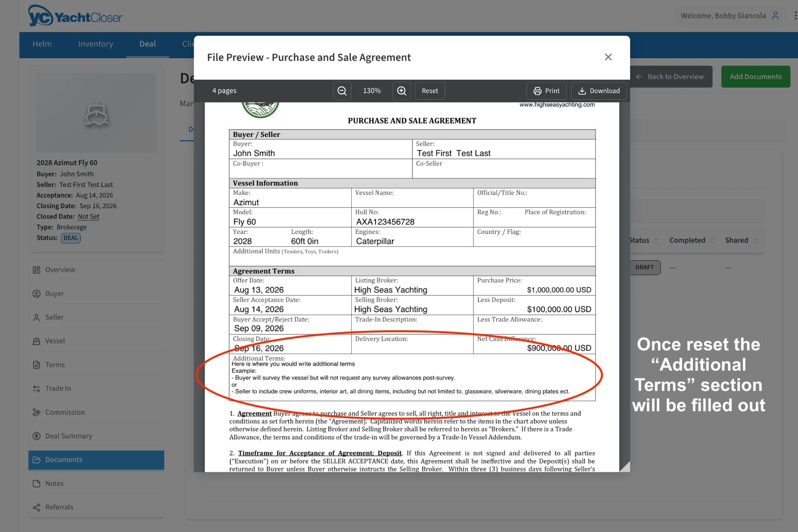798x532 pixels.
Task: Click the Commission icon
Action: click(37, 412)
